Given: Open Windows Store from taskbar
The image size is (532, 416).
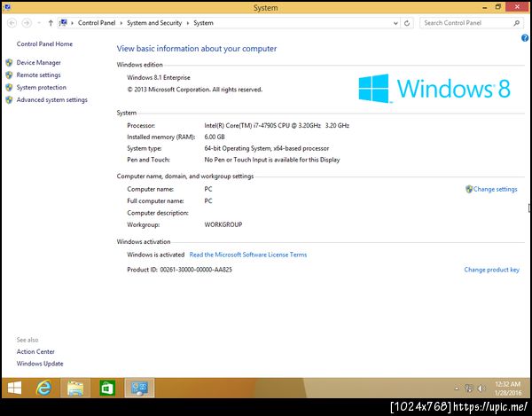Looking at the screenshot, I should click(107, 388).
